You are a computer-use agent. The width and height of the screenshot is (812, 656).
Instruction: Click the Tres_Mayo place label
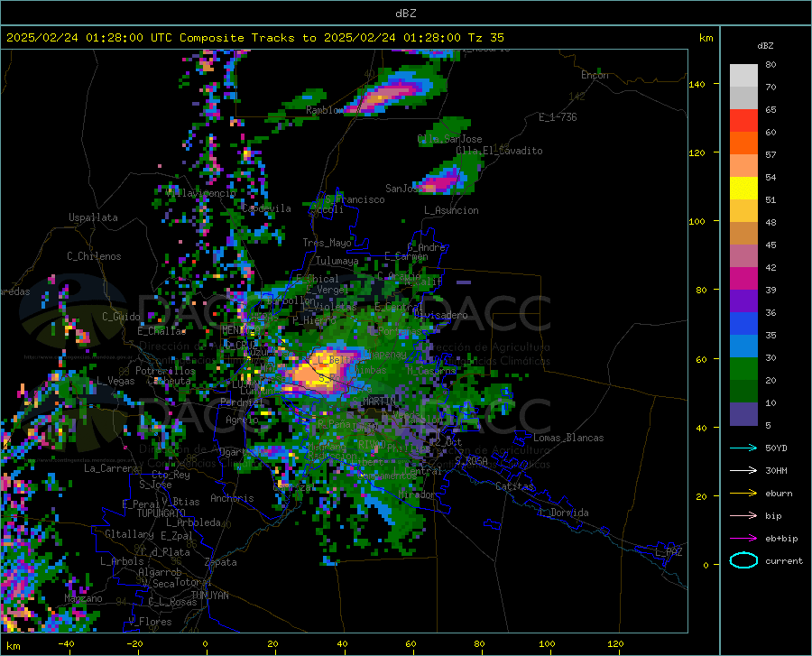(327, 243)
